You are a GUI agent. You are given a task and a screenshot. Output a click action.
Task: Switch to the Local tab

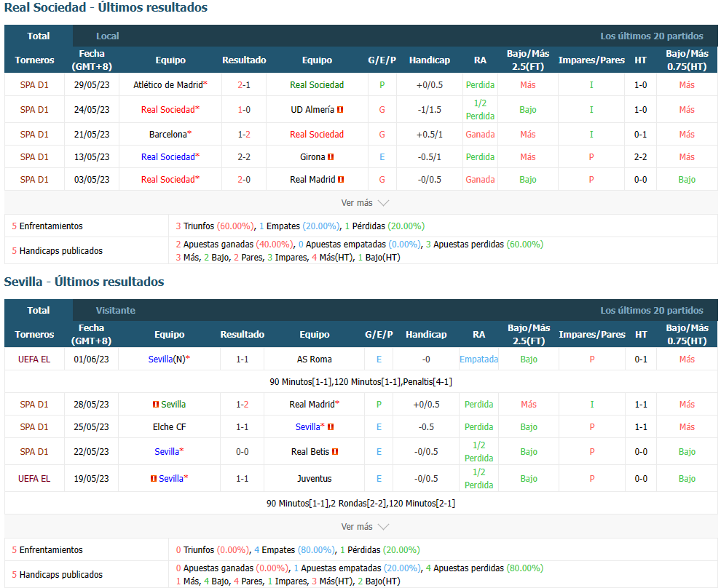(x=108, y=36)
